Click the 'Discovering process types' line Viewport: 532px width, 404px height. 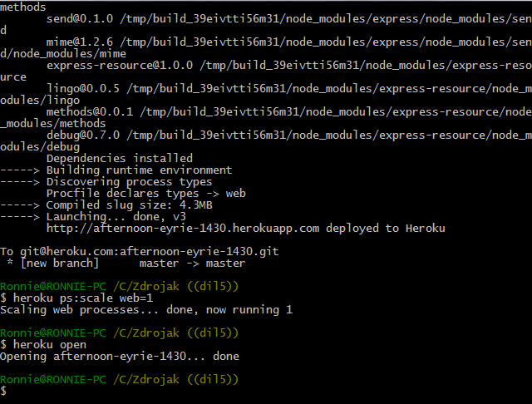click(x=129, y=182)
